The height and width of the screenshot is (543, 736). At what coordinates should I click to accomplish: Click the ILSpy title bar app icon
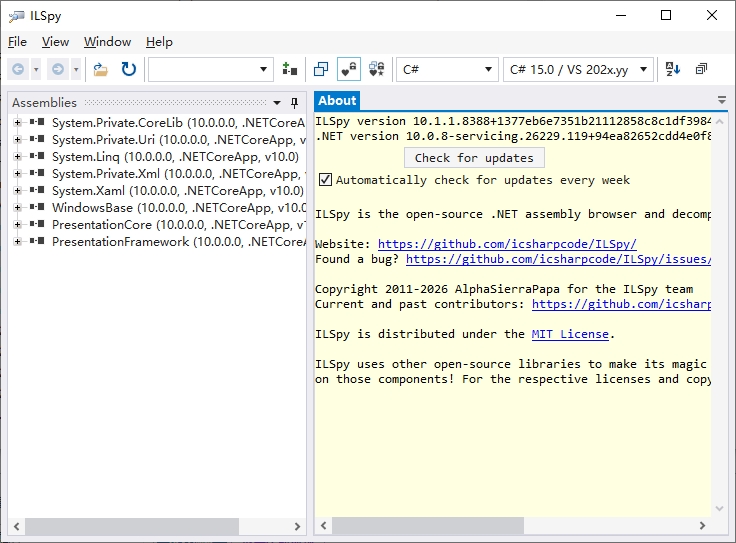coord(16,15)
